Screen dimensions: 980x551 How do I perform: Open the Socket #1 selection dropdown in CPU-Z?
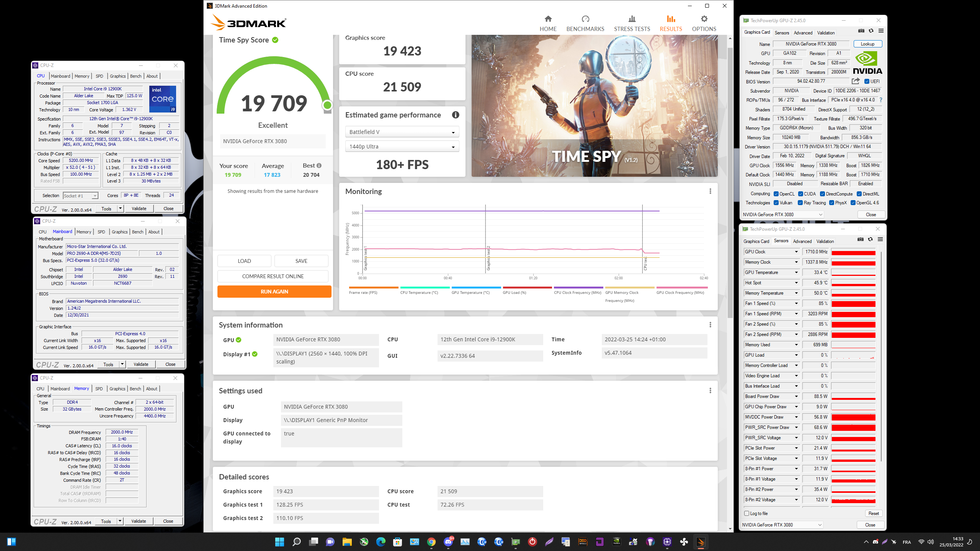pyautogui.click(x=80, y=196)
